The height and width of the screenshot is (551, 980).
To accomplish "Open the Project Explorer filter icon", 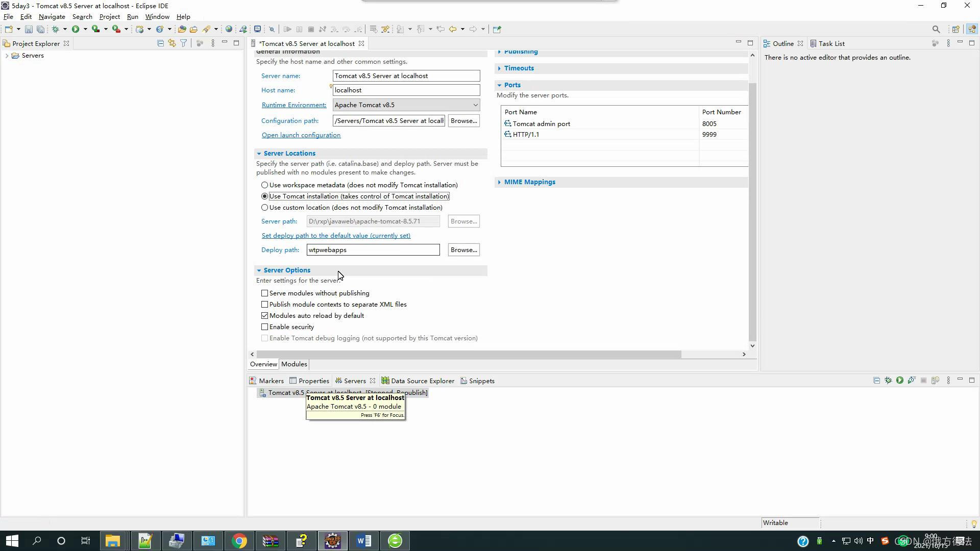I will point(183,43).
